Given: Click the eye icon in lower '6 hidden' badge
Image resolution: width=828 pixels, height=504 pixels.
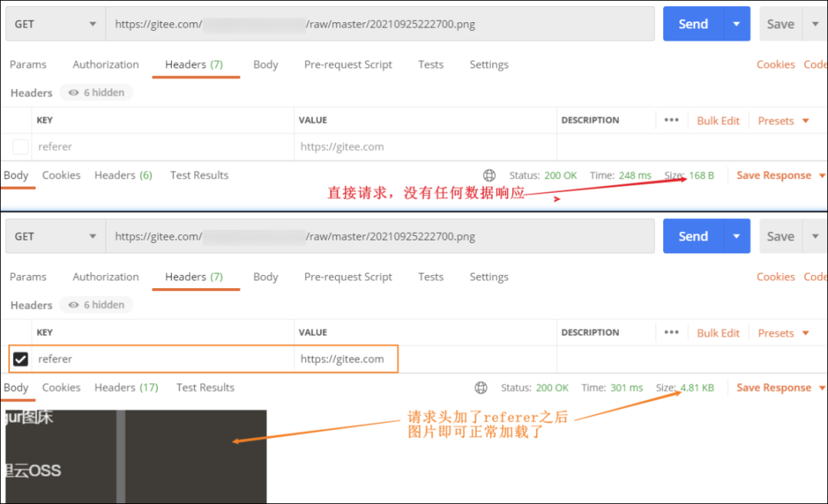Looking at the screenshot, I should [74, 305].
